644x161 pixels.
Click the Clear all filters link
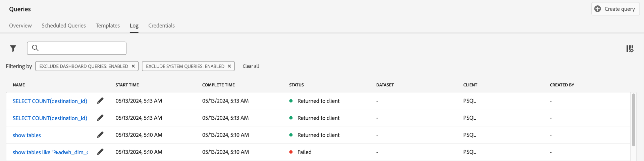click(x=251, y=66)
